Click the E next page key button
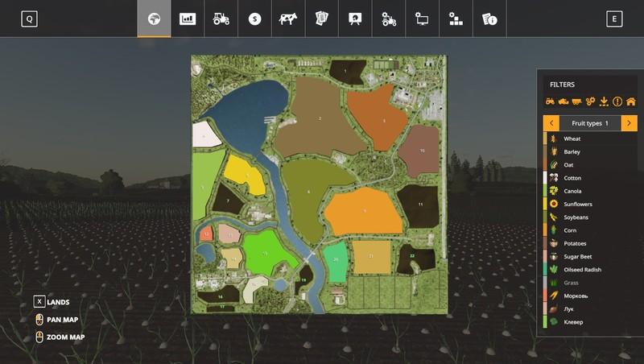The height and width of the screenshot is (364, 644). coord(614,19)
